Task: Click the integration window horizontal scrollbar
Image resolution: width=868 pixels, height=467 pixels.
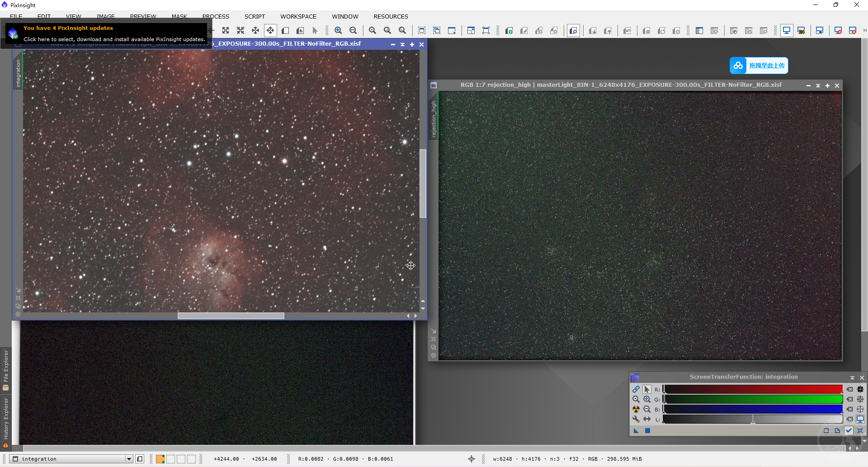Action: (231, 316)
